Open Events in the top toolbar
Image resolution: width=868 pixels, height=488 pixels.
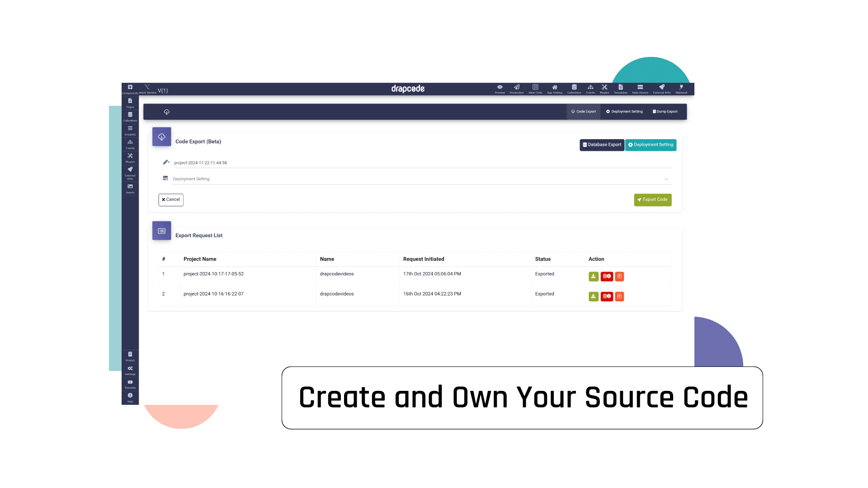point(590,89)
